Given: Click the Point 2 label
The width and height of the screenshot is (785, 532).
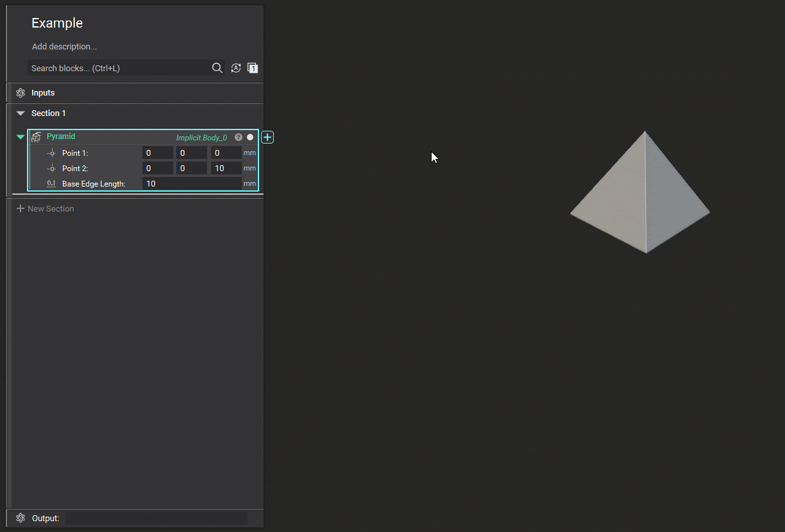Looking at the screenshot, I should 75,169.
